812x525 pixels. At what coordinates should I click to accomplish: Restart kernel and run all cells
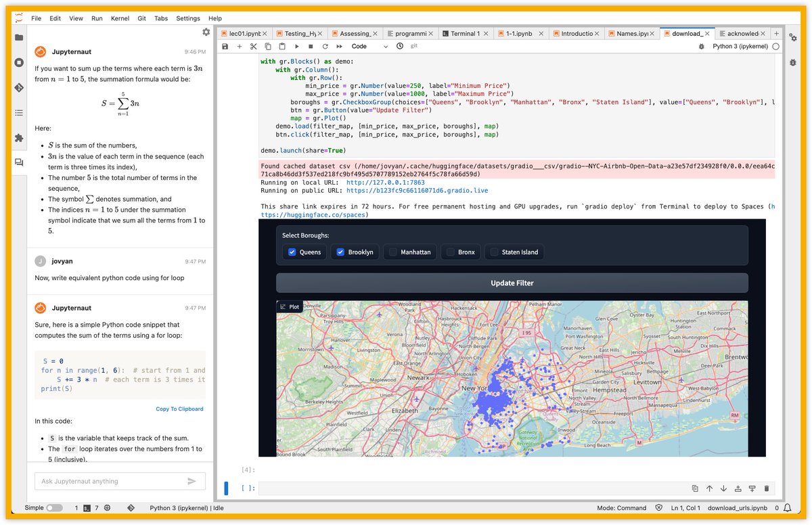tap(339, 46)
